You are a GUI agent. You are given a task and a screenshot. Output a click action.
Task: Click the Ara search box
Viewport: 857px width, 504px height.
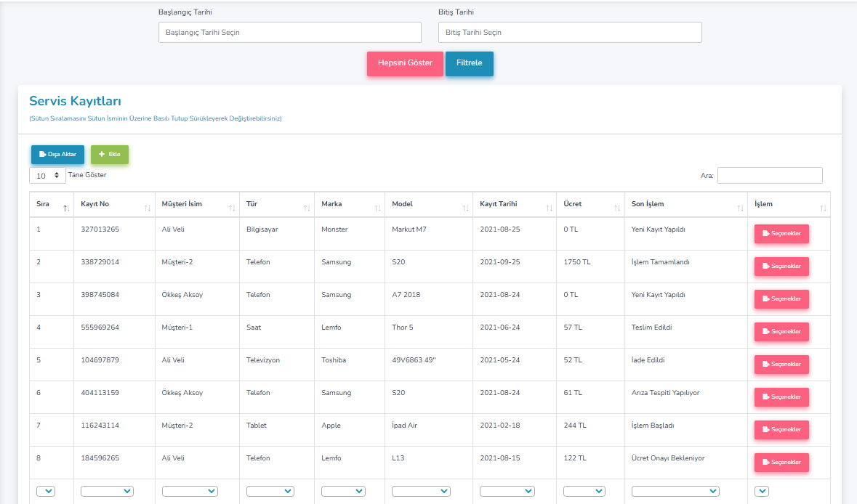click(x=770, y=176)
